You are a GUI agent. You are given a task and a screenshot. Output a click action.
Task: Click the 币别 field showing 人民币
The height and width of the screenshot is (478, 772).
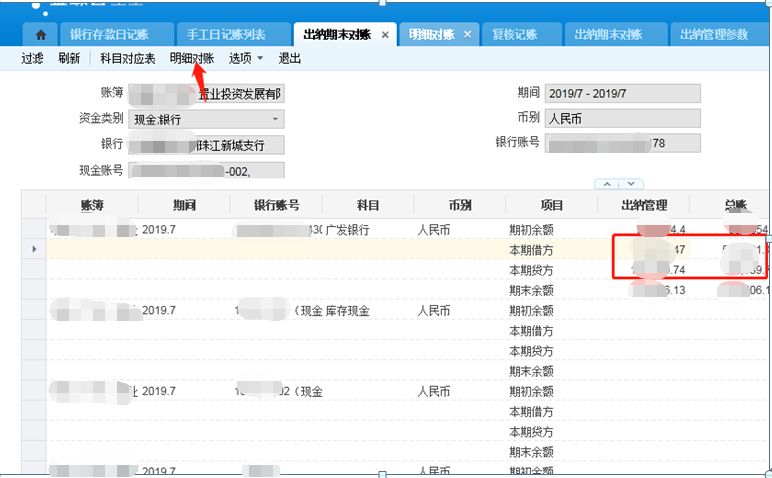(622, 118)
